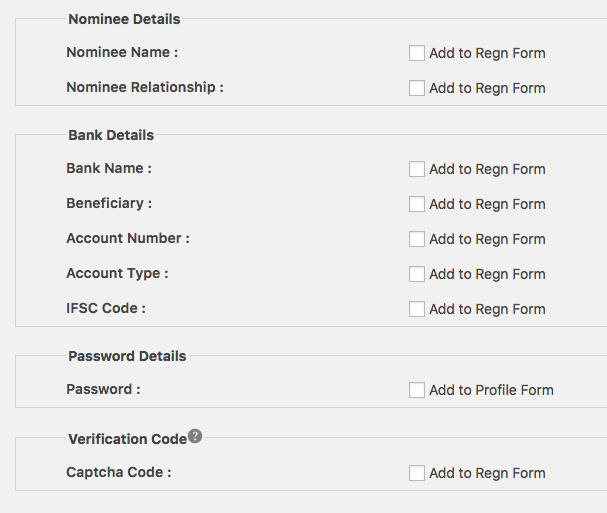Tick the IFSC Code checkbox
Image resolution: width=607 pixels, height=513 pixels.
coord(417,309)
